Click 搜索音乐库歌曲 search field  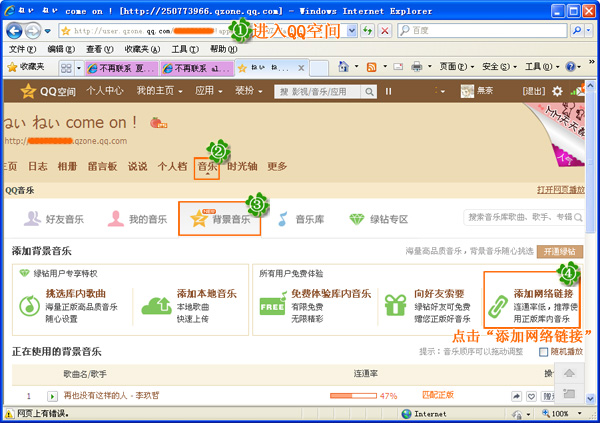524,217
